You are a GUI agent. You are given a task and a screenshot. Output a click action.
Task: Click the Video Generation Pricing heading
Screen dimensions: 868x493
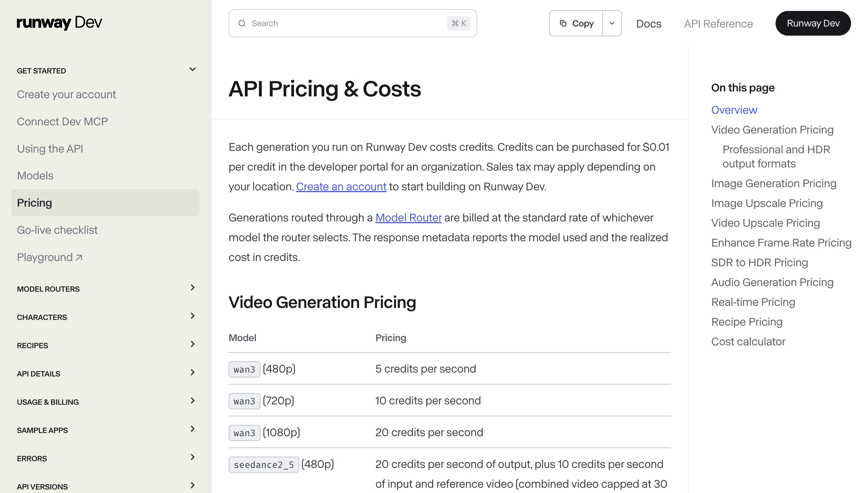pyautogui.click(x=323, y=302)
